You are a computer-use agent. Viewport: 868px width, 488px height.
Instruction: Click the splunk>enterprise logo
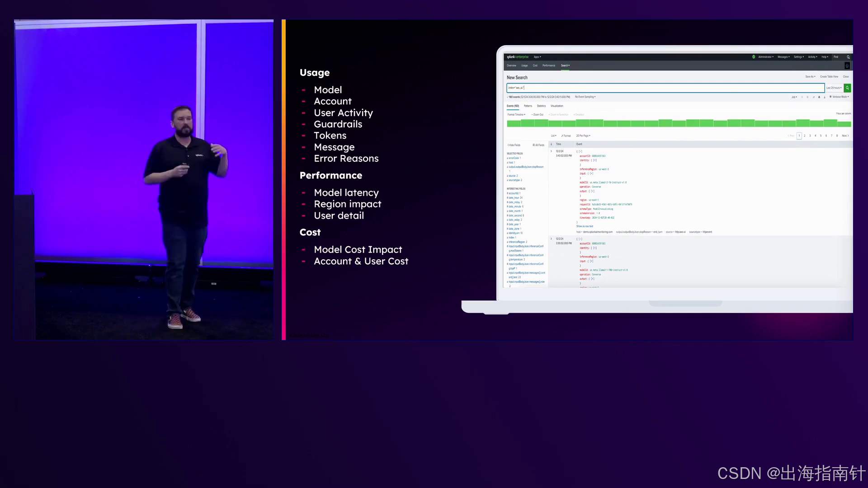click(x=517, y=57)
